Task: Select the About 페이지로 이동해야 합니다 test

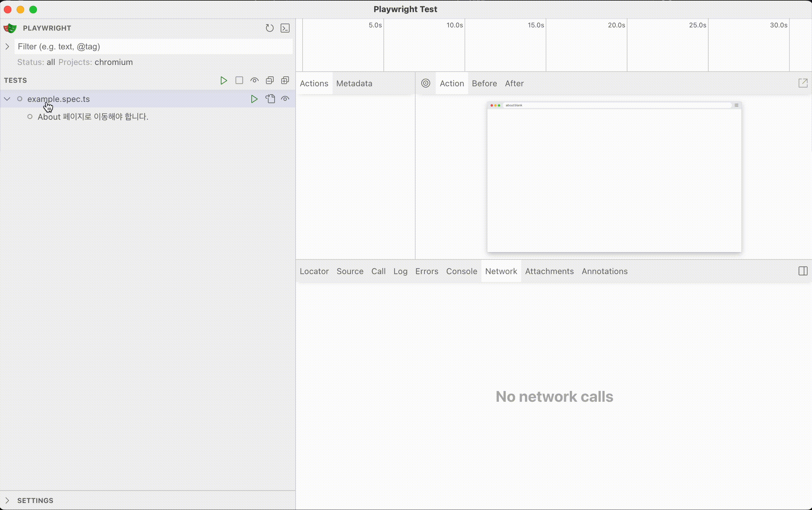Action: tap(93, 117)
